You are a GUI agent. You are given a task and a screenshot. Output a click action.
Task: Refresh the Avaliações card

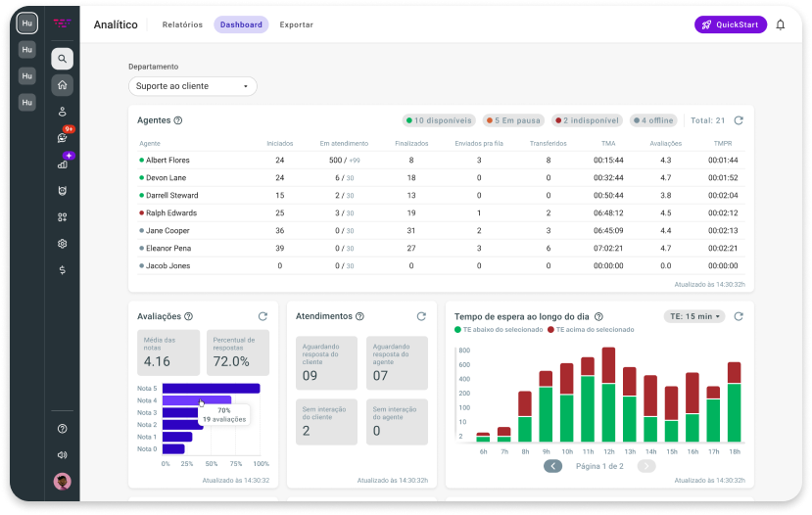[x=263, y=316]
